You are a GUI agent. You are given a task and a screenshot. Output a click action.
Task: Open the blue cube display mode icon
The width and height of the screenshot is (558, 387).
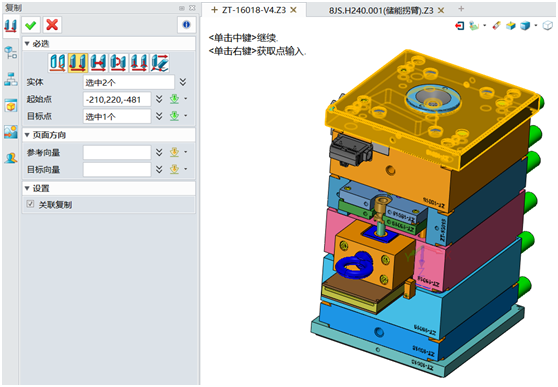point(525,26)
